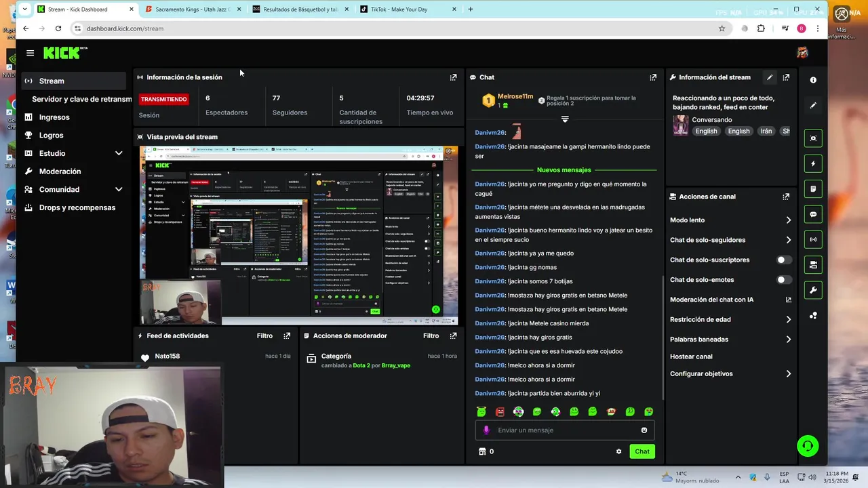Pop out the Acciones de canal panel
This screenshot has width=868, height=488.
click(786, 197)
